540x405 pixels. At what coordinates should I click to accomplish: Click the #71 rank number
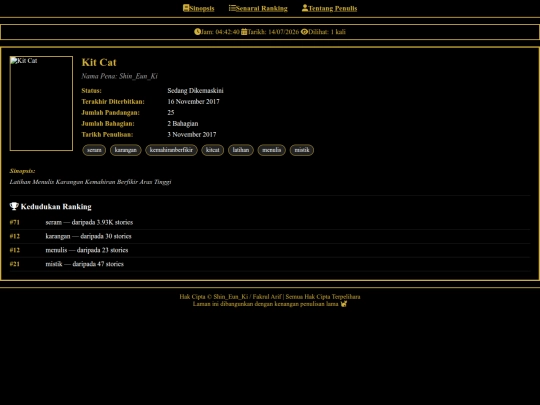point(15,222)
